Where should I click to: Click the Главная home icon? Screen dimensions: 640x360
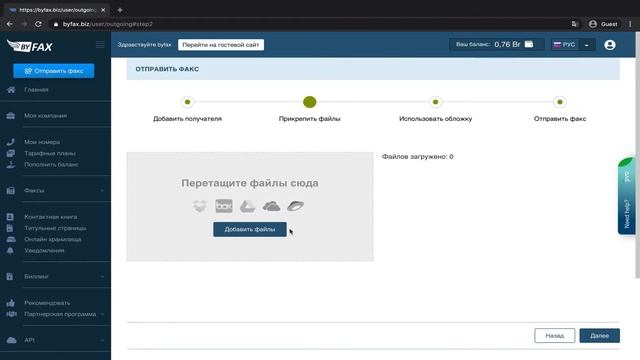tap(11, 90)
